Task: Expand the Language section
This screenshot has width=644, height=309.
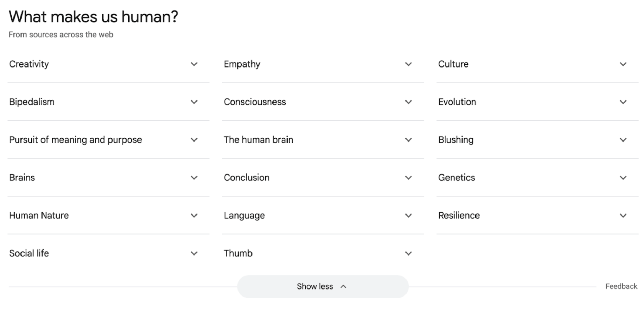Action: point(408,216)
